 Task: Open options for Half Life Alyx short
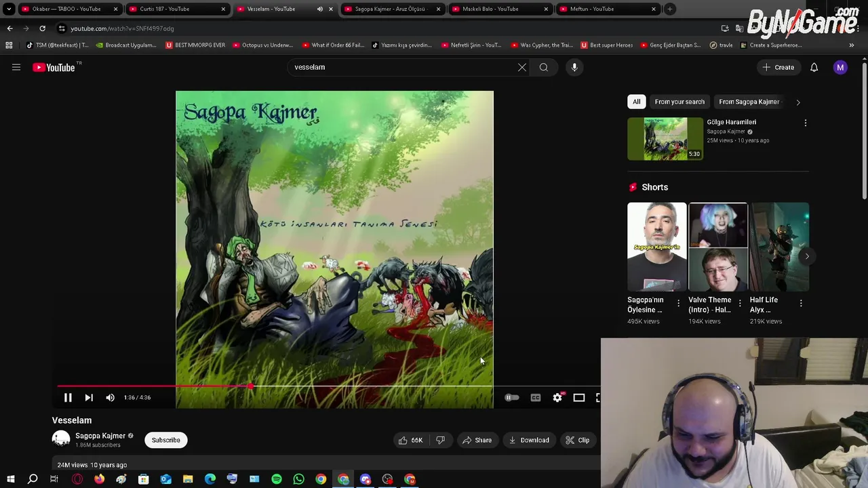pyautogui.click(x=801, y=304)
